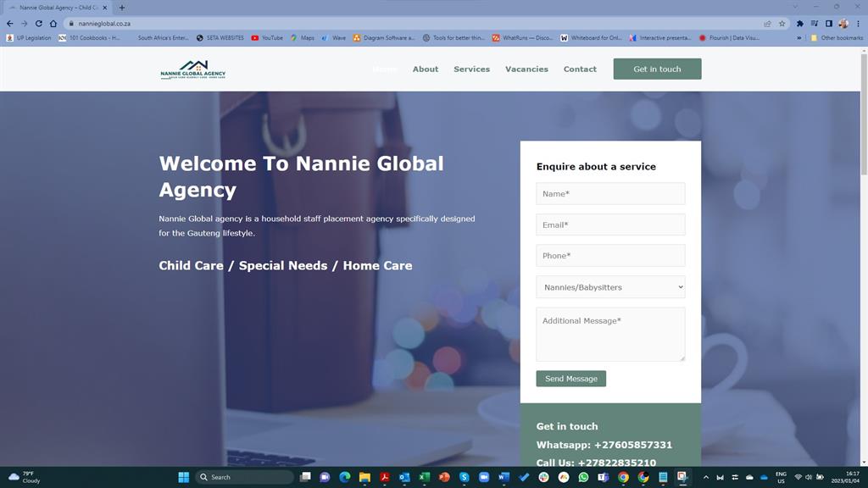Open Excel from the taskbar
868x488 pixels.
pos(424,477)
